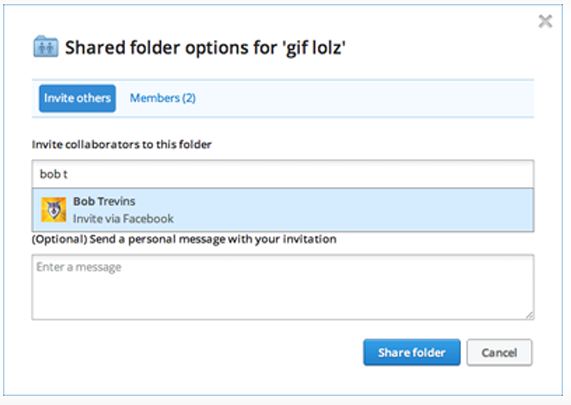The image size is (571, 405).
Task: Click Bob Trevins' profile picture thumbnail
Action: pyautogui.click(x=54, y=210)
